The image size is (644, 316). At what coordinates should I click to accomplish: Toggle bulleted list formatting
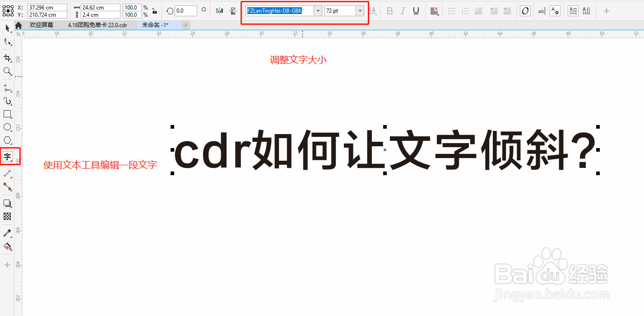click(452, 11)
